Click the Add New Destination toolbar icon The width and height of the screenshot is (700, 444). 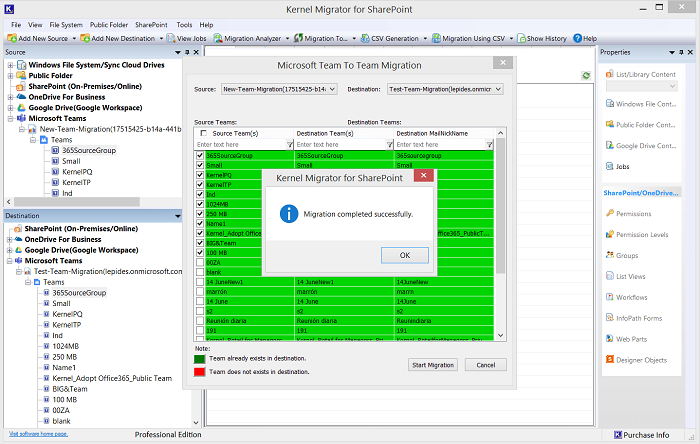click(85, 38)
